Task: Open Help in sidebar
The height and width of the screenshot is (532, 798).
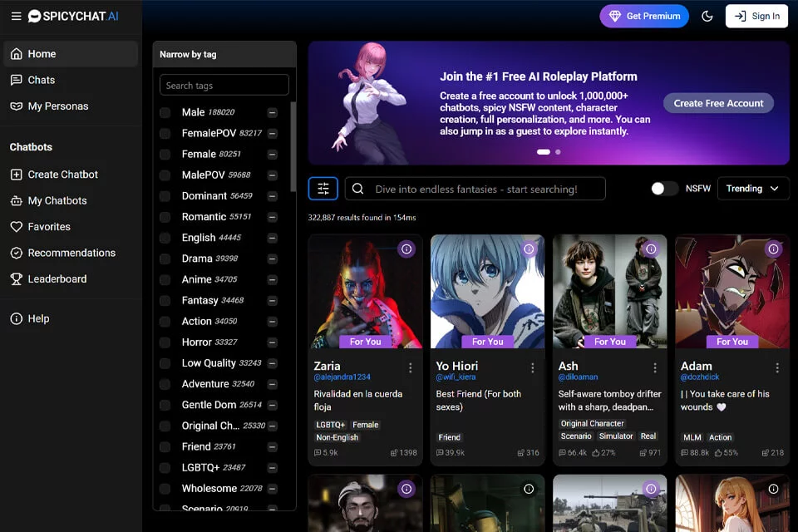Action: coord(71,318)
